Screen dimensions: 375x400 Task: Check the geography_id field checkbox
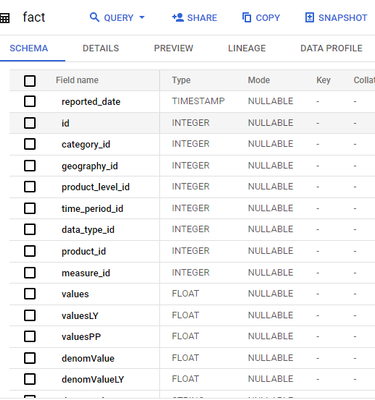pyautogui.click(x=30, y=165)
